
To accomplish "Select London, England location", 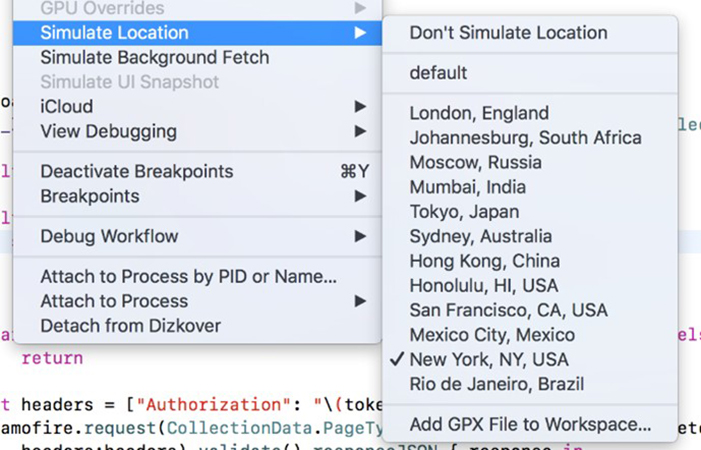I will (479, 113).
